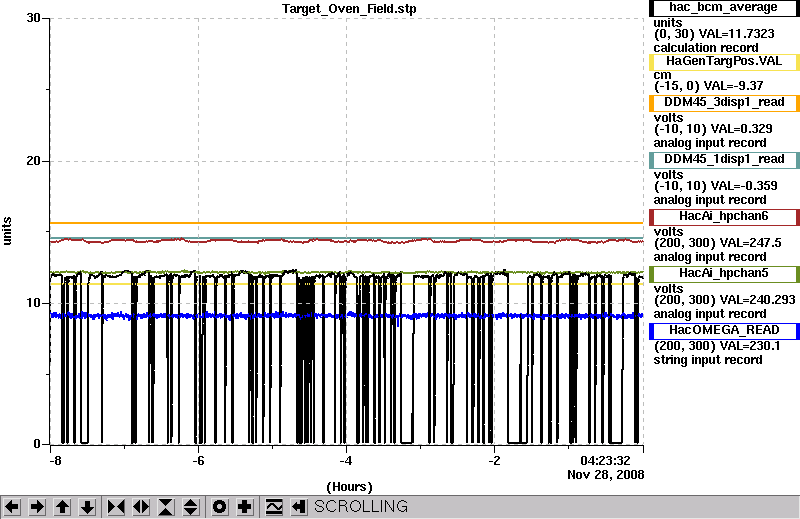800x519 pixels.
Task: Click the 'string input record' label
Action: tap(708, 360)
